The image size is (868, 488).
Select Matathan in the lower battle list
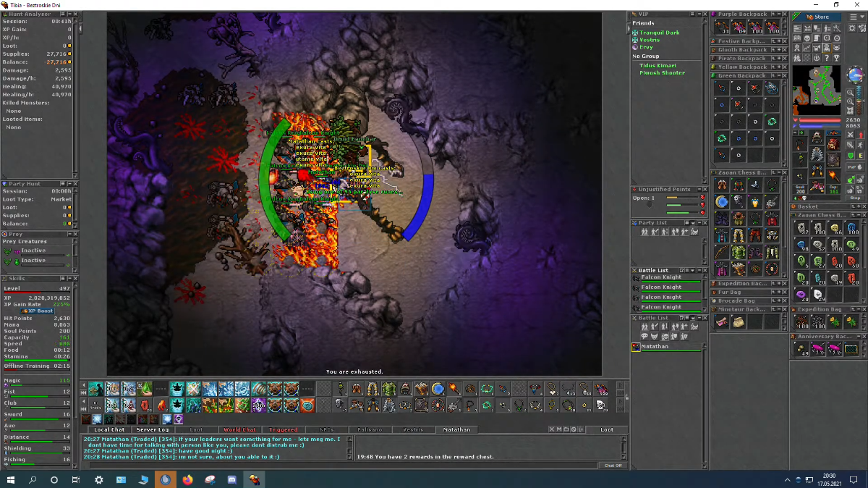point(668,347)
